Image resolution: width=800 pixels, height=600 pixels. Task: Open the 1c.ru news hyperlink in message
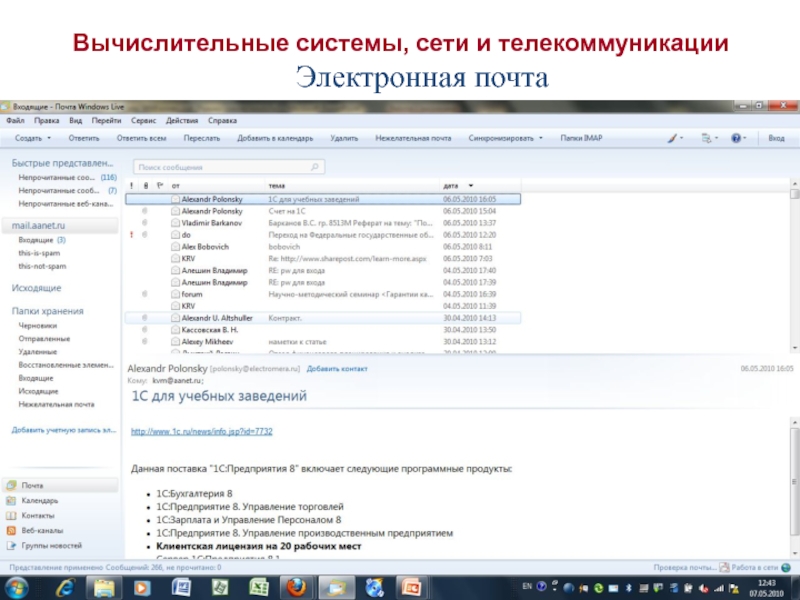click(x=202, y=431)
